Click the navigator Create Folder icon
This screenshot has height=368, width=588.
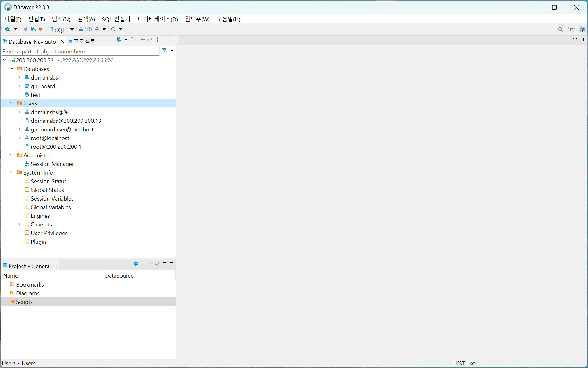click(133, 39)
